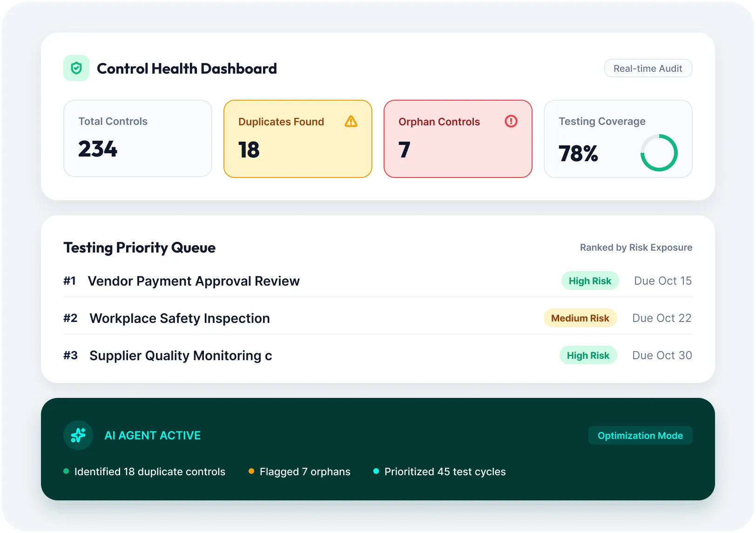Screen dimensions: 756x533
Task: Select the Optimization Mode button
Action: 640,435
